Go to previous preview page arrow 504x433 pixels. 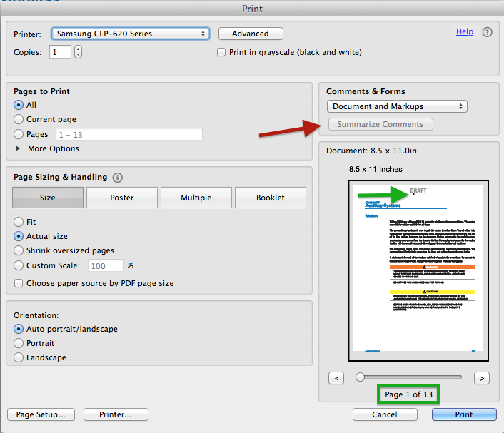click(337, 377)
